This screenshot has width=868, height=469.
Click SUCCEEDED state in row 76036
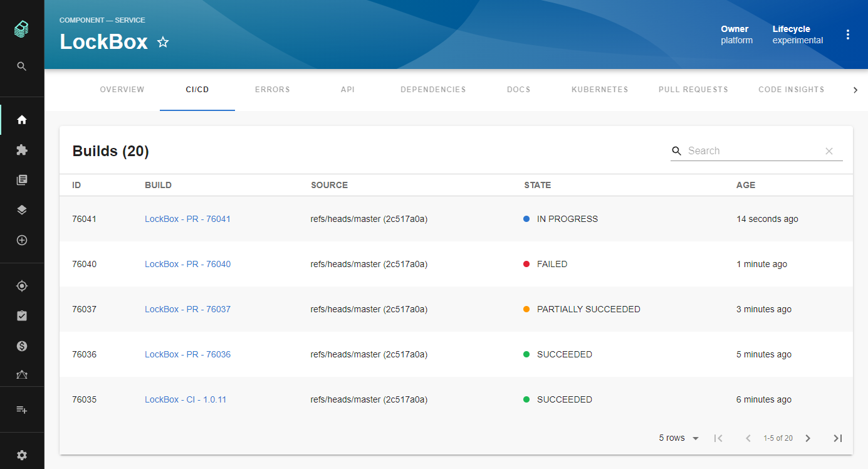pos(565,354)
